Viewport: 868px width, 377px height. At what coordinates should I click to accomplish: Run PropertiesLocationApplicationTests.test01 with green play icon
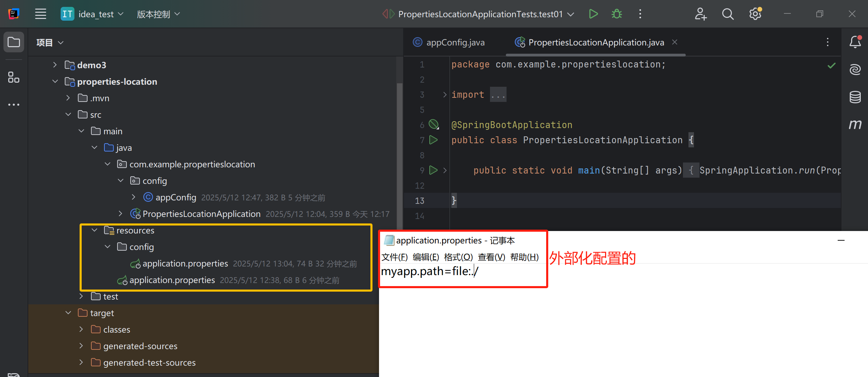tap(593, 14)
